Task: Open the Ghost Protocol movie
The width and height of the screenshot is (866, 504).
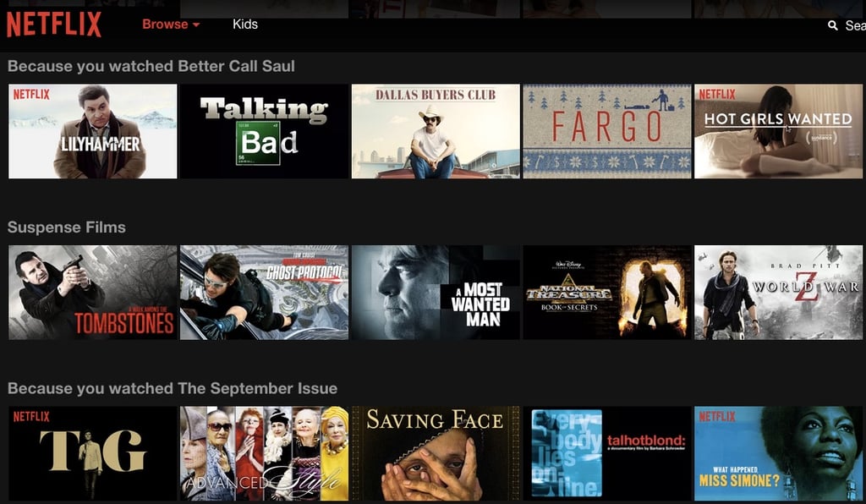Action: click(x=265, y=293)
